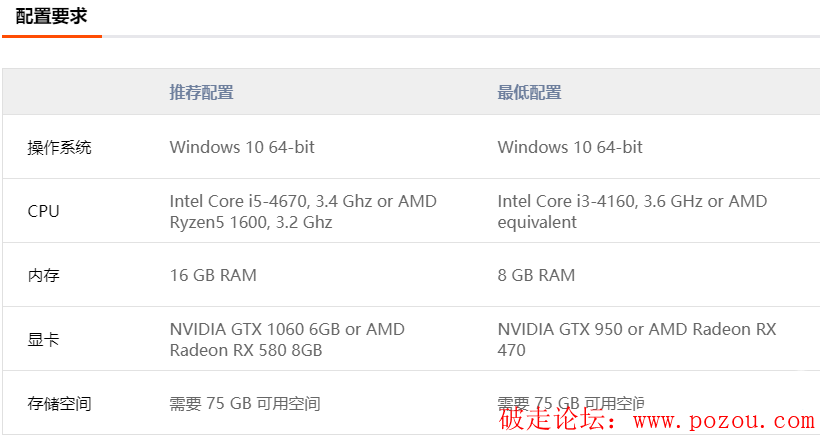Click minimum Windows 10 64-bit text

click(x=570, y=147)
